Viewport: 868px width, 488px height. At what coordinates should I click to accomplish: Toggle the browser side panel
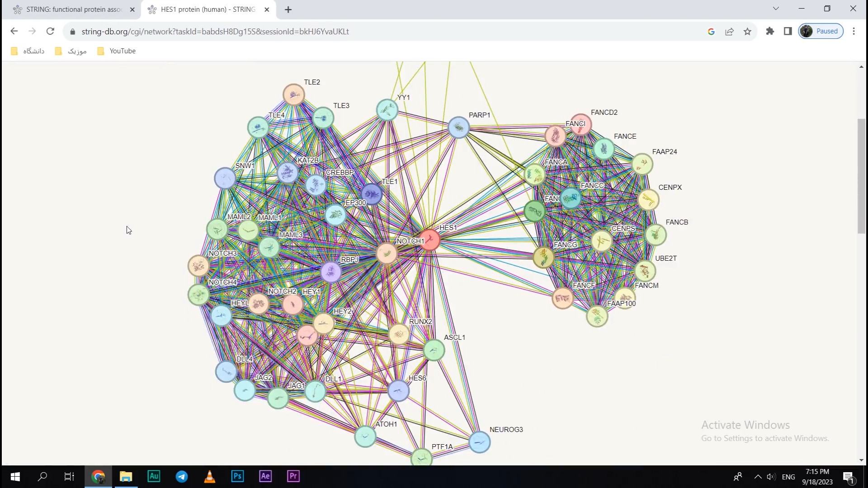(788, 32)
